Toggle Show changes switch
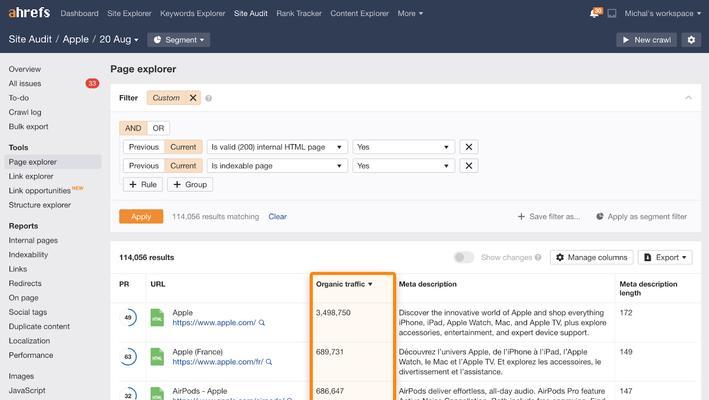 (464, 257)
